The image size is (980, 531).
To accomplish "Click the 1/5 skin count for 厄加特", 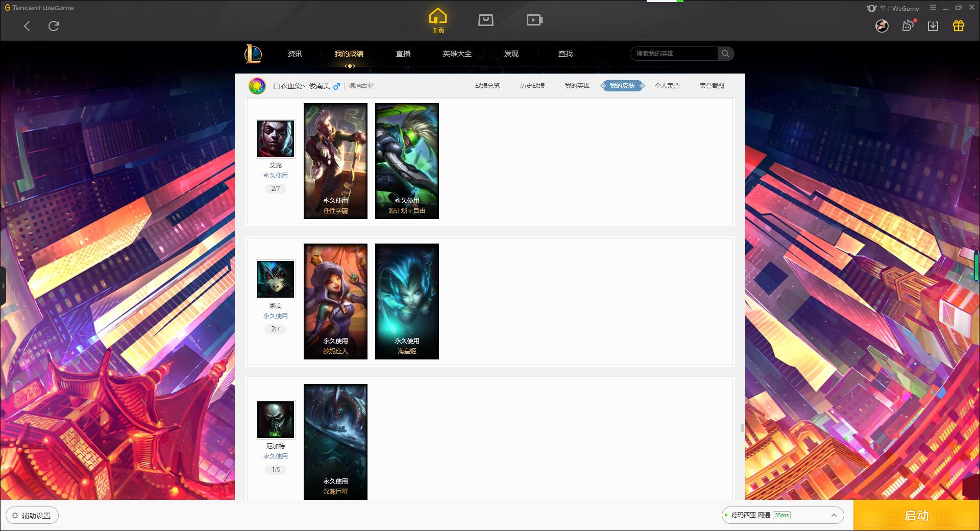I will pos(276,470).
